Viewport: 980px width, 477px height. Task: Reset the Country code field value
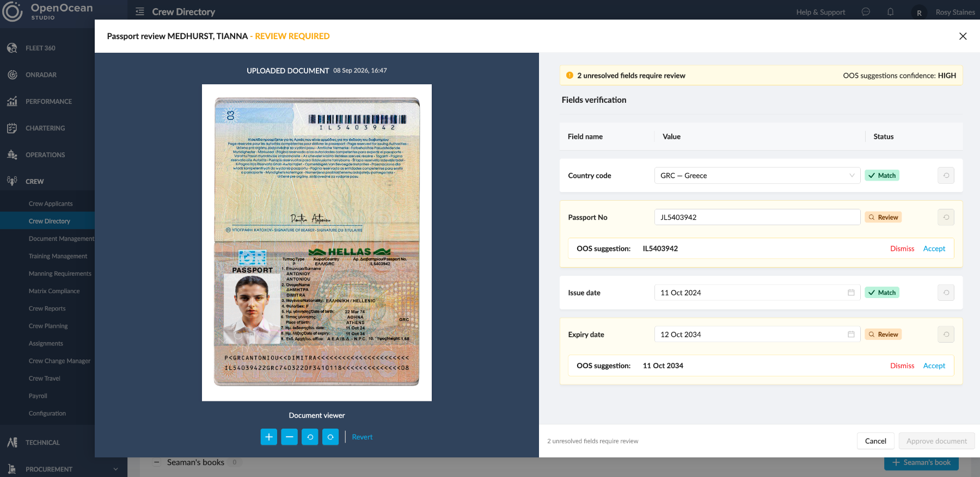click(946, 176)
